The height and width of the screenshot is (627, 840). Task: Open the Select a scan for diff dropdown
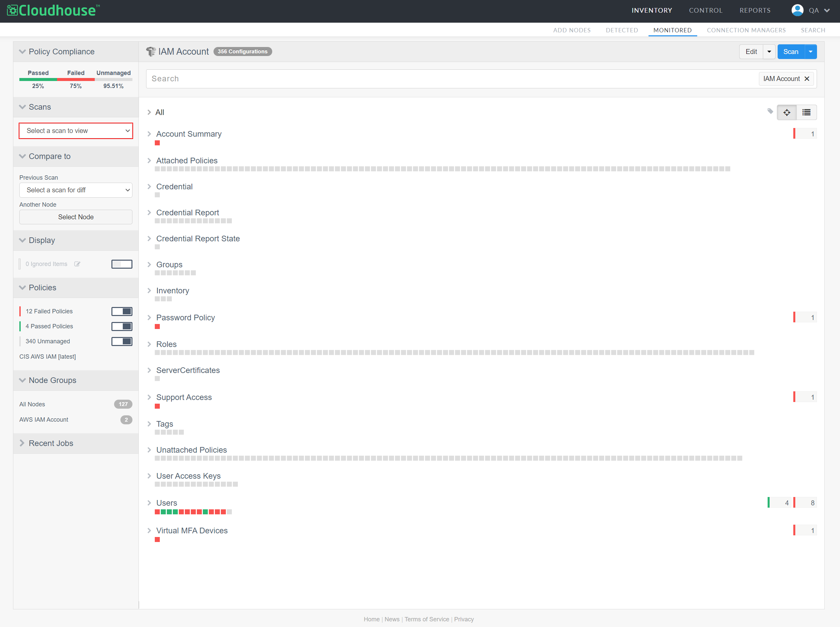click(x=76, y=190)
